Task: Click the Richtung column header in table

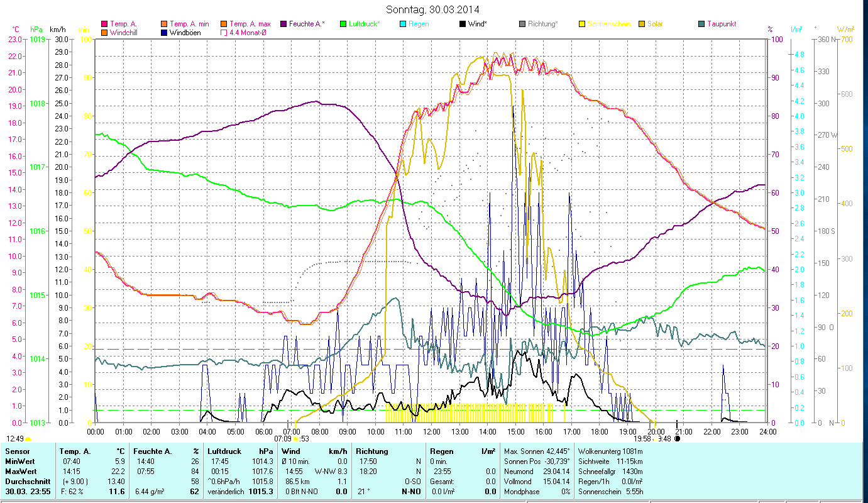Action: 371,451
